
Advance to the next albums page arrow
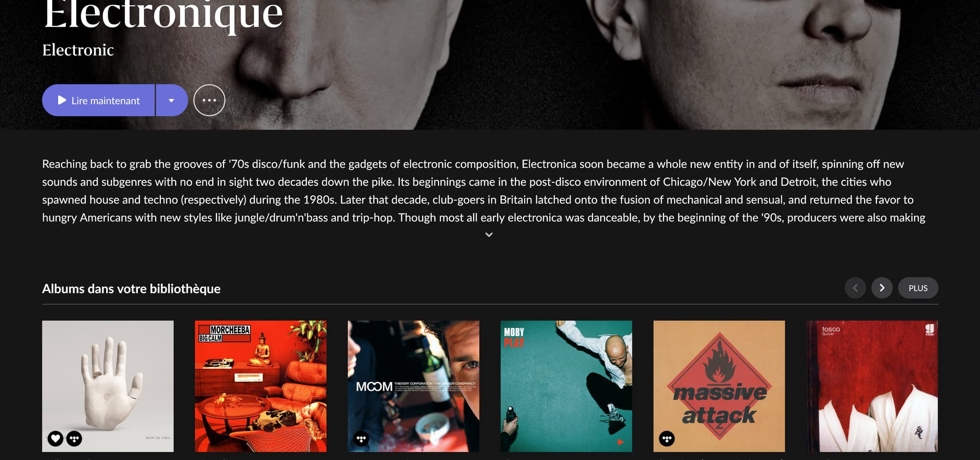882,288
